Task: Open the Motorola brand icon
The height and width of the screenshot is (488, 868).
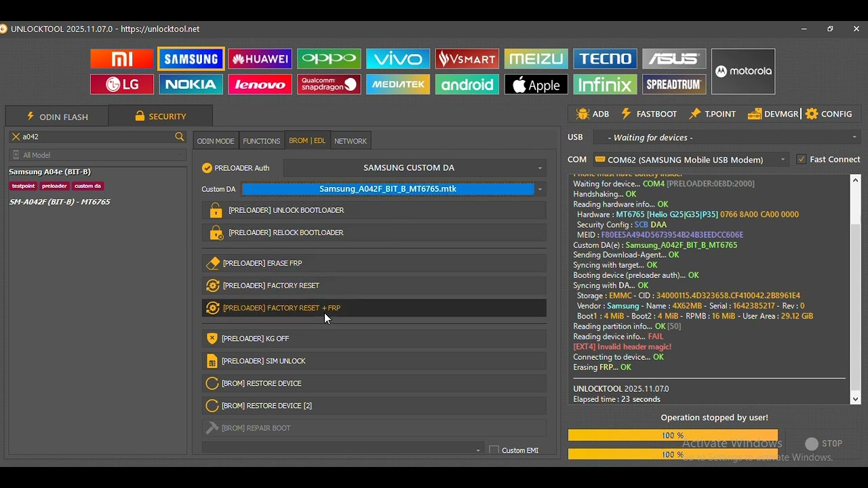Action: pos(743,71)
